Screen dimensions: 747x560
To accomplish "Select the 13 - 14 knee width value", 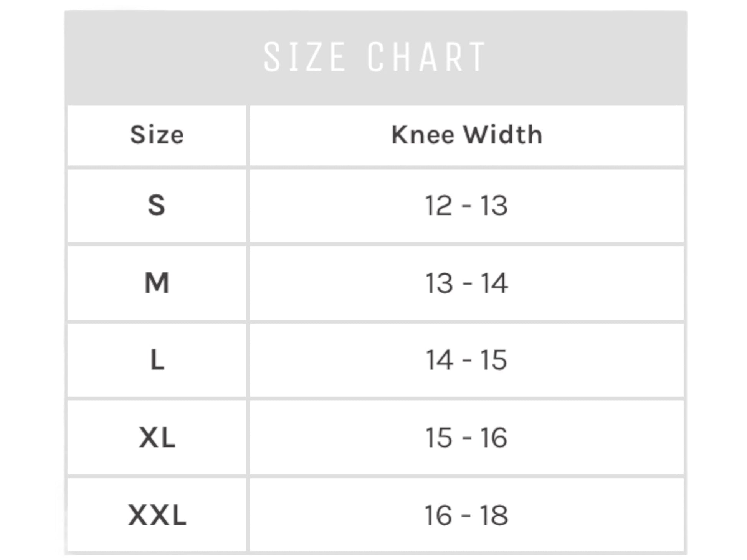I will pos(466,283).
